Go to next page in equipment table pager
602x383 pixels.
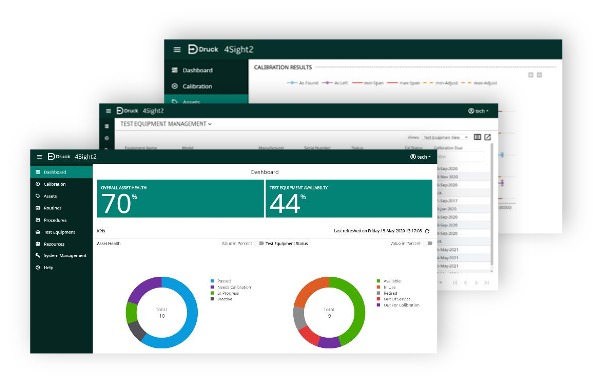pyautogui.click(x=476, y=282)
